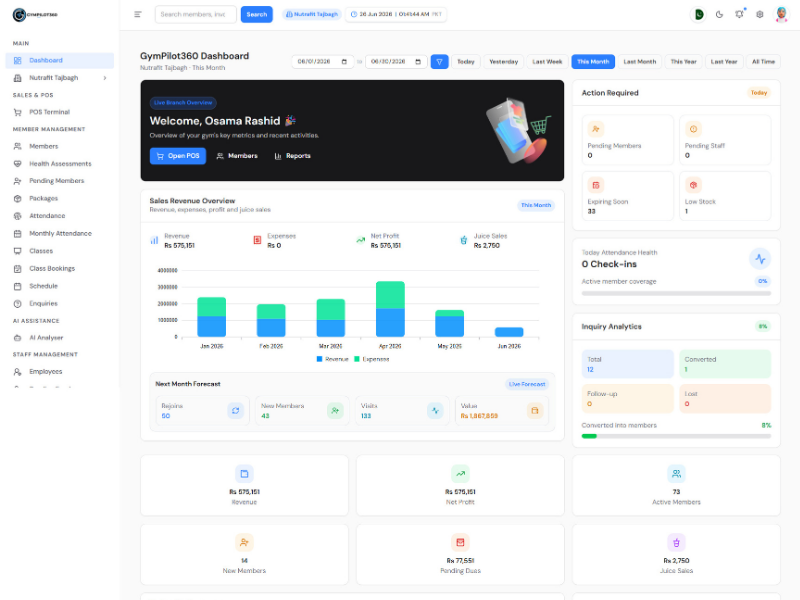Click the Net Profit trend icon above chart

pos(360,240)
